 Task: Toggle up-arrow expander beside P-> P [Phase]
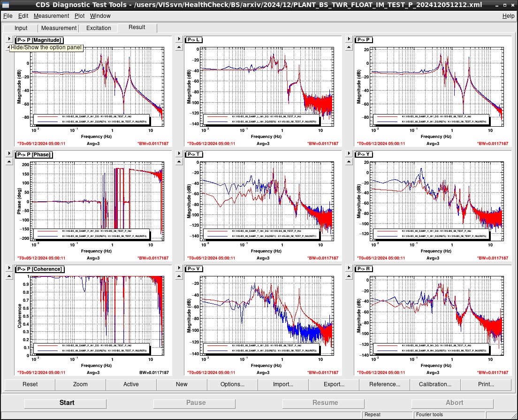pos(9,161)
